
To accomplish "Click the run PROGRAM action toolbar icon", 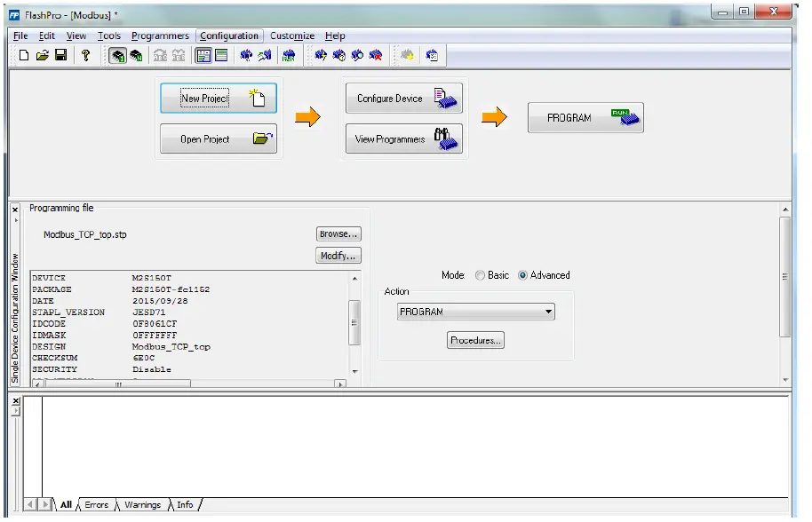I will coord(289,55).
